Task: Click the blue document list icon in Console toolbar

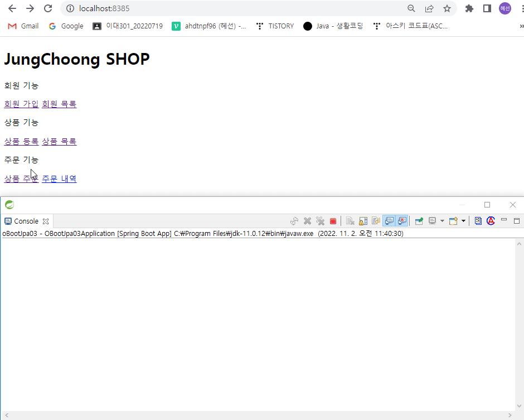Action: 478,221
